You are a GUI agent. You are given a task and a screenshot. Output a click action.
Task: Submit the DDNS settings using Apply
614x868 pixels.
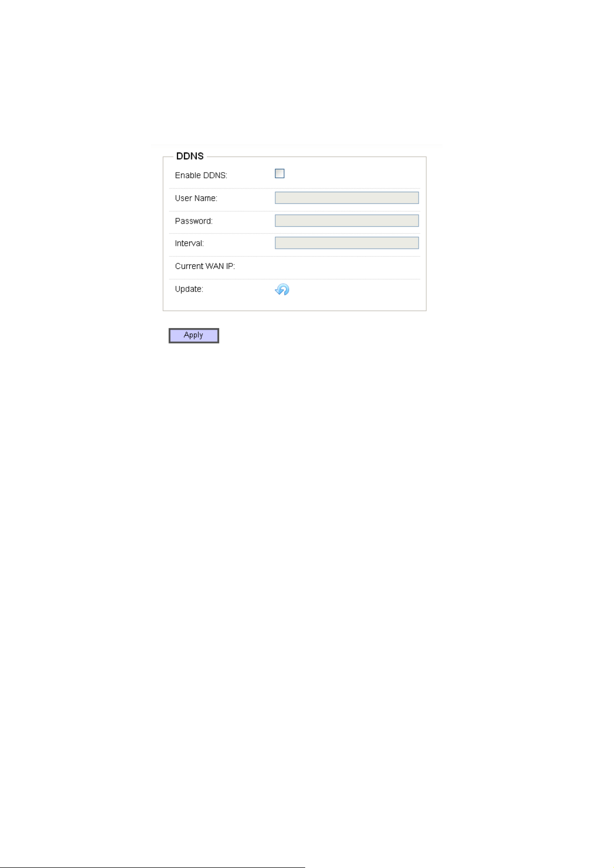(194, 335)
